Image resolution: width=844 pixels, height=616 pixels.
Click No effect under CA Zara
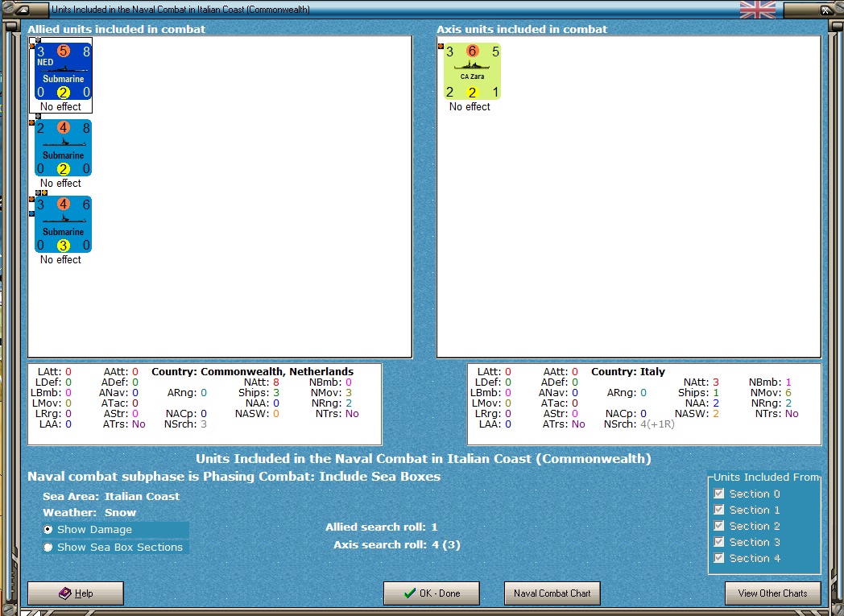pos(470,106)
